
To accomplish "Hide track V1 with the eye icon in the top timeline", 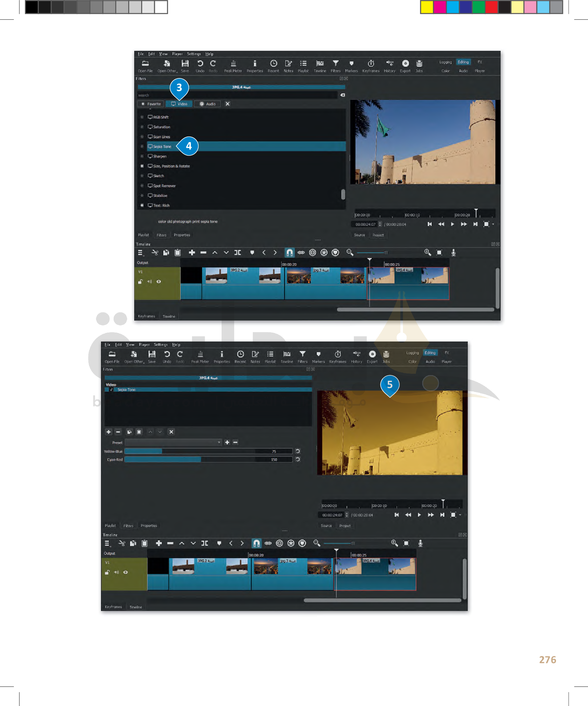I will click(159, 282).
